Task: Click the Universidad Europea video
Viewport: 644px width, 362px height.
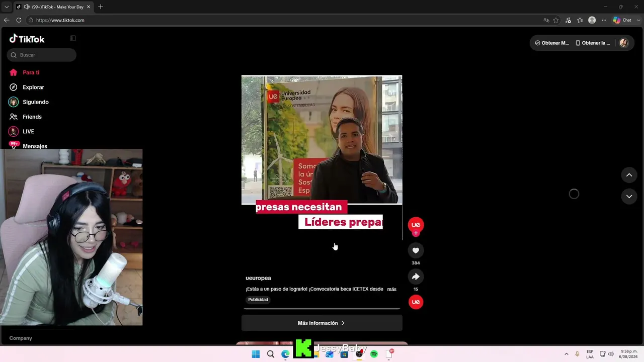Action: pos(321,157)
